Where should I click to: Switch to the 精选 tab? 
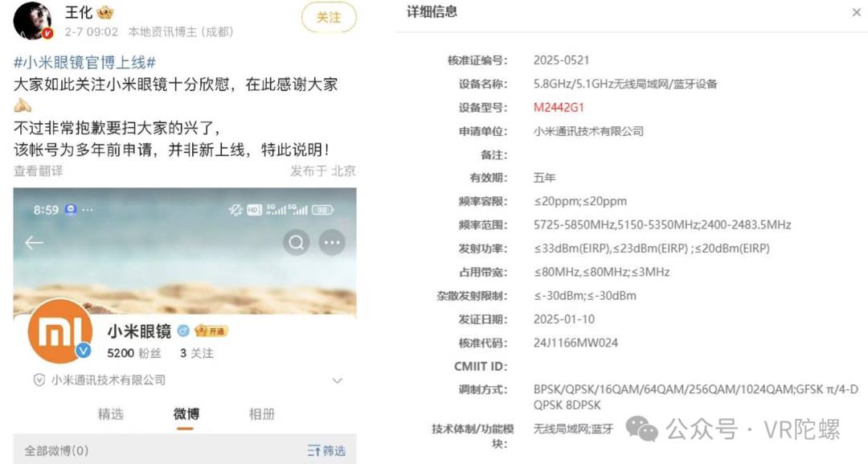pyautogui.click(x=111, y=413)
